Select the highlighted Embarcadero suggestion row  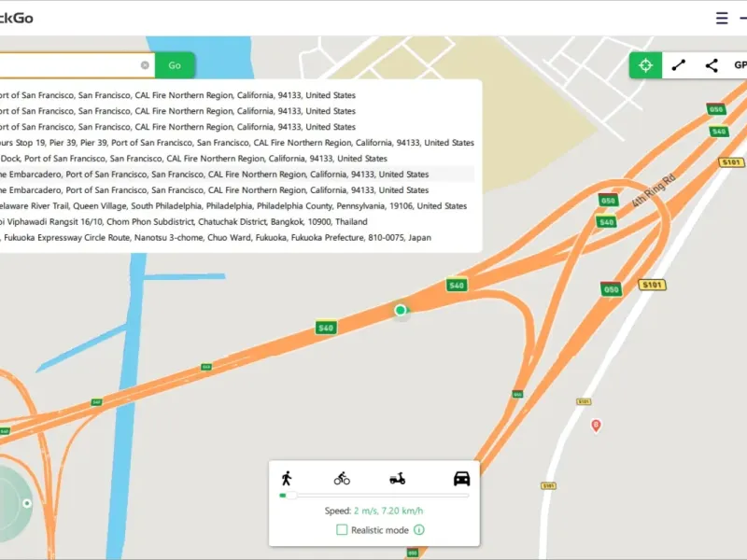click(237, 174)
